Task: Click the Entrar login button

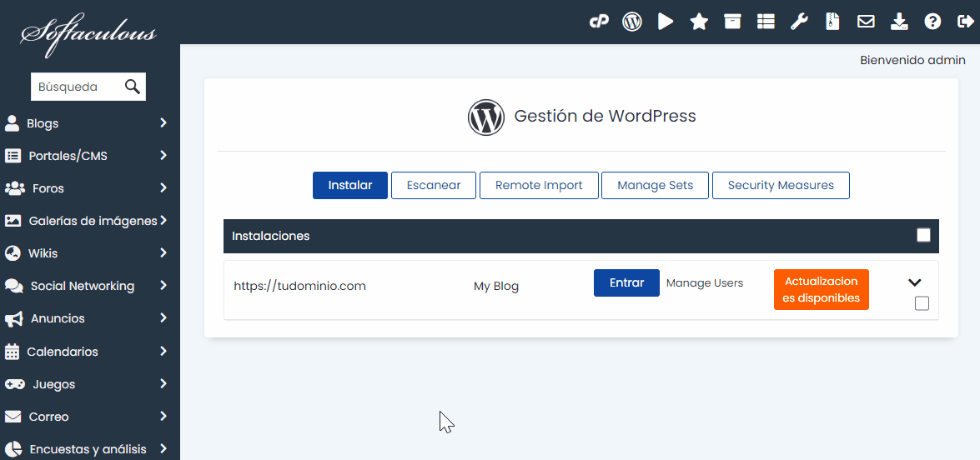Action: point(626,282)
